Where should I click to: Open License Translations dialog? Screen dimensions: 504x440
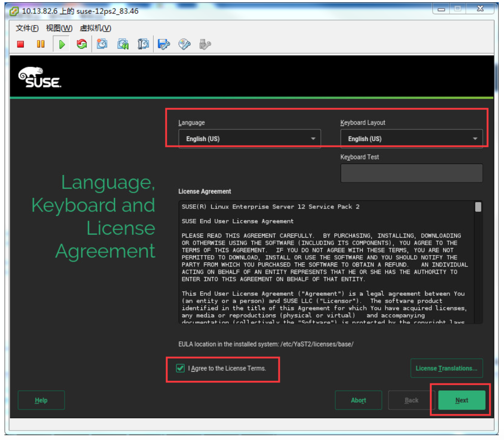click(x=446, y=368)
